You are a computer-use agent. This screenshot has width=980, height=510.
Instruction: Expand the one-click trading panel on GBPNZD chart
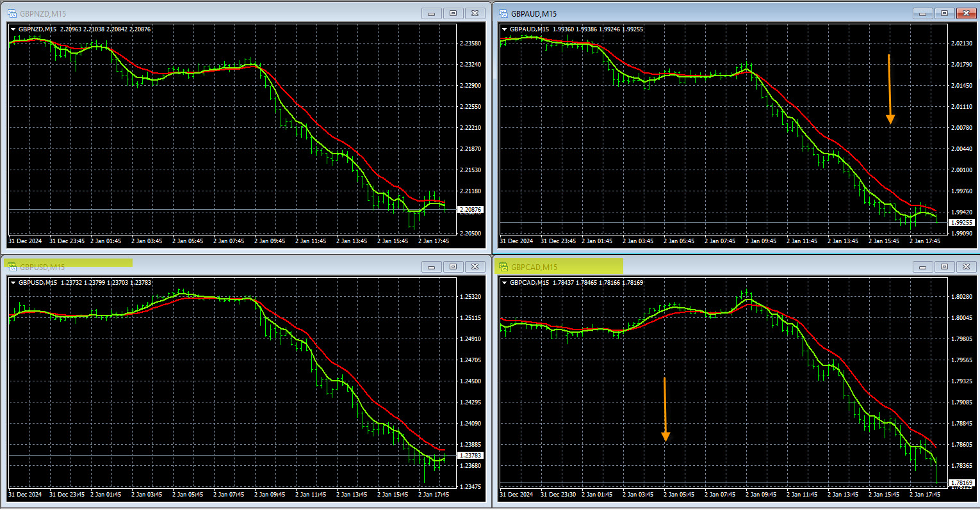13,29
